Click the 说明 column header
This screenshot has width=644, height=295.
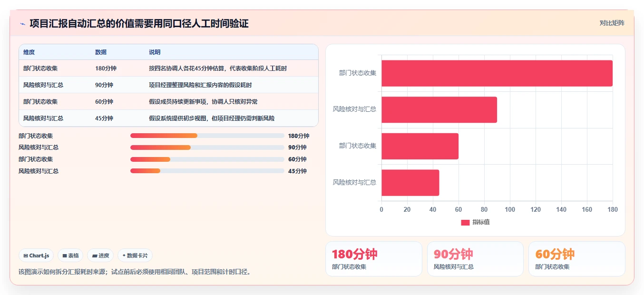coord(155,52)
